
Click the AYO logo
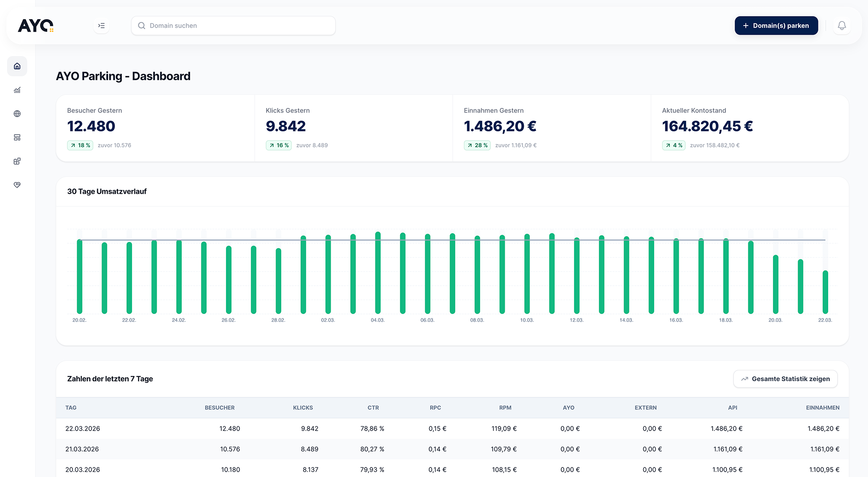click(36, 25)
